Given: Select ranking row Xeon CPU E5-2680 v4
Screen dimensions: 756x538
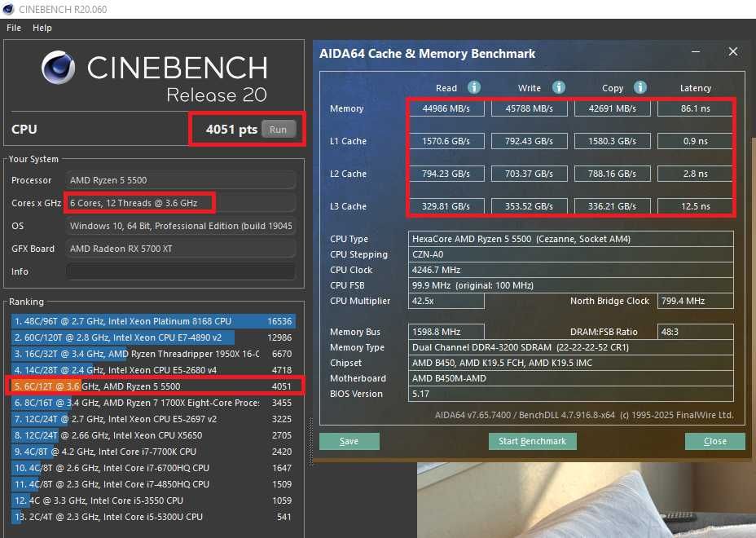Looking at the screenshot, I should point(153,370).
